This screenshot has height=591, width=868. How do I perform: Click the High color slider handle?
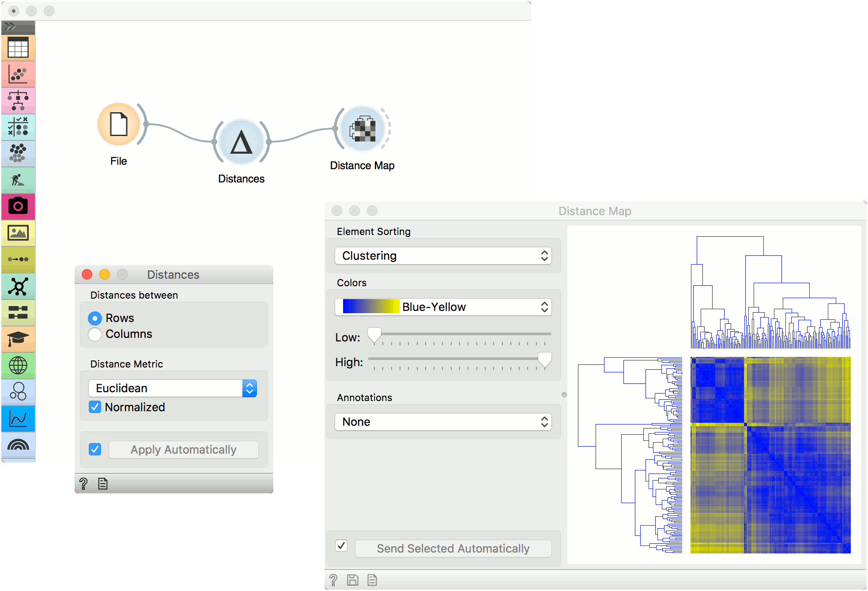[x=545, y=359]
